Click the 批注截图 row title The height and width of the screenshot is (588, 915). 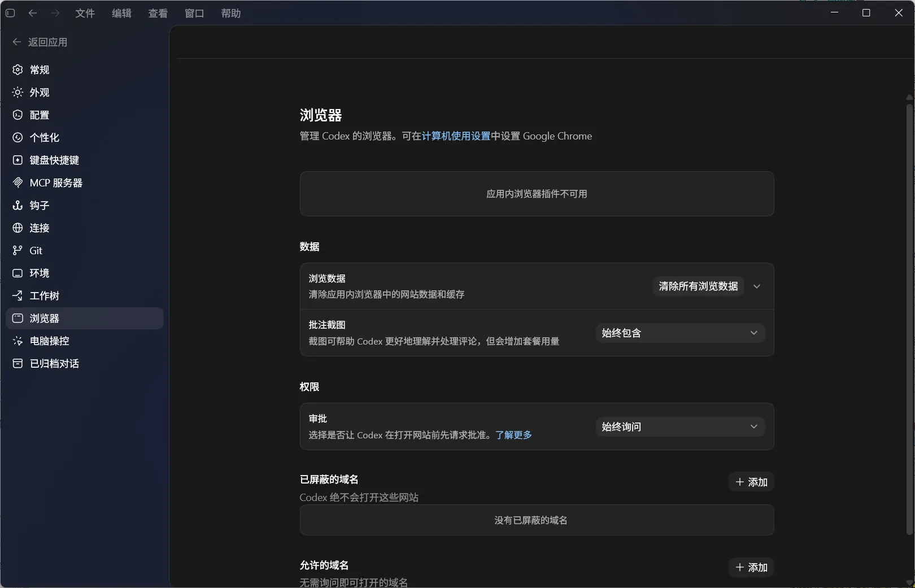point(327,325)
